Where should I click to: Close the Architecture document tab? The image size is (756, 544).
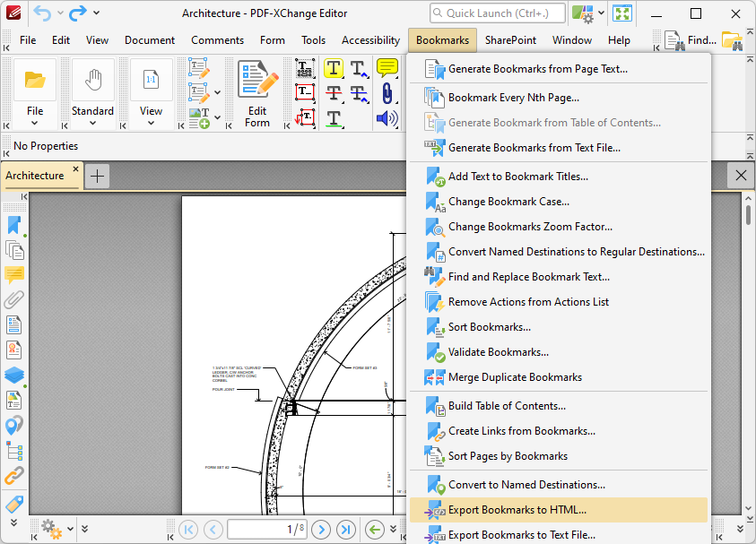point(75,169)
